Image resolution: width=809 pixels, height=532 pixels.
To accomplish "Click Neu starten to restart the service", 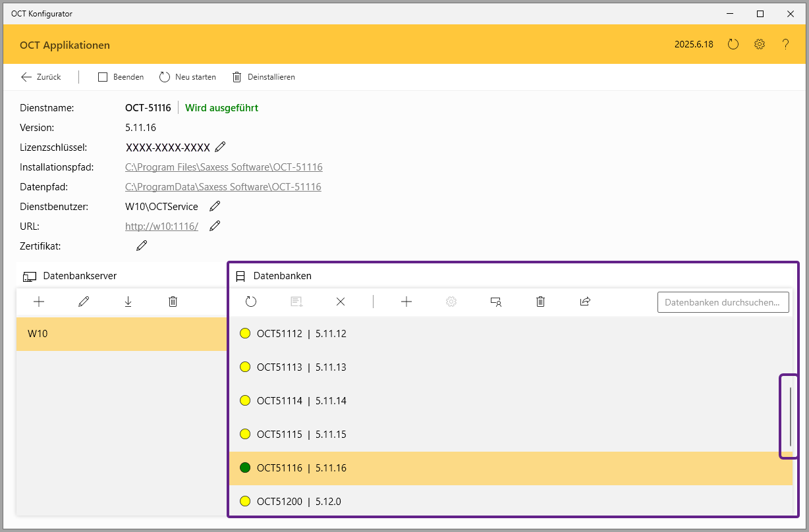I will point(188,77).
